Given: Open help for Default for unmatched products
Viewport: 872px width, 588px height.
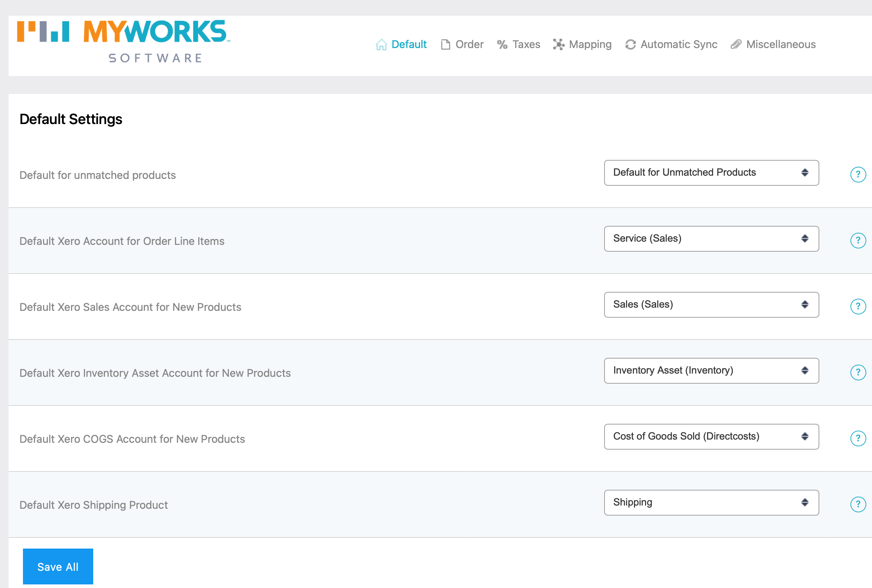Looking at the screenshot, I should [858, 174].
